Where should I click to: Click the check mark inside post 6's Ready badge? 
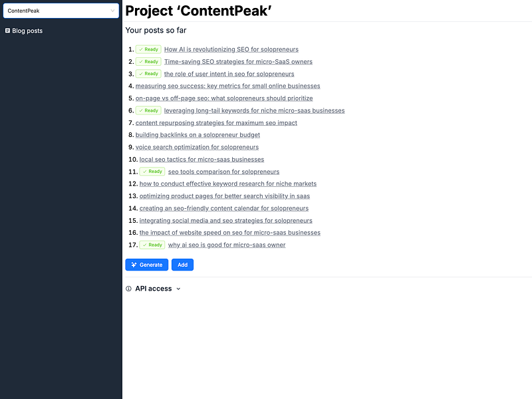pos(142,110)
